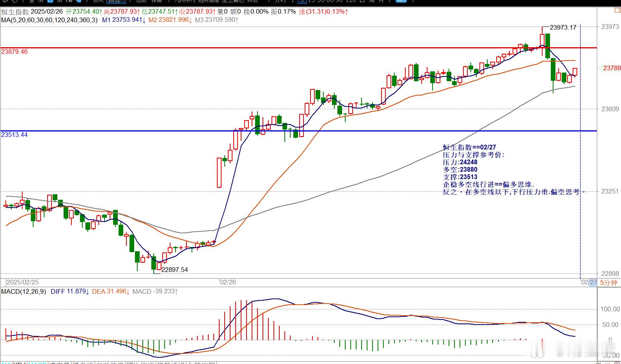Click the 23251 price axis label
621x364 pixels.
[x=610, y=191]
